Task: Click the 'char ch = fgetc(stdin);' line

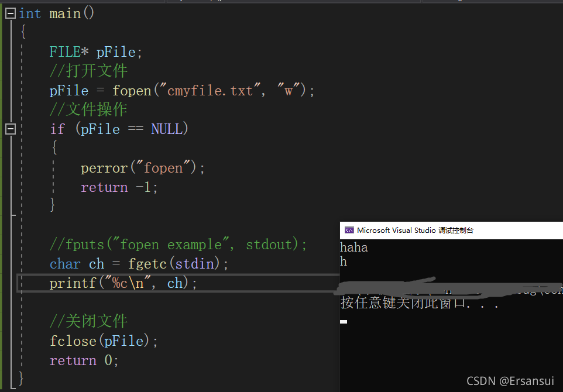Action: [x=139, y=264]
